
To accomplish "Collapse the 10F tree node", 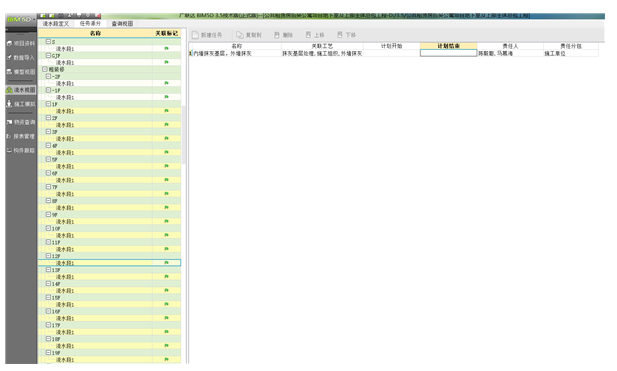I will coord(48,228).
